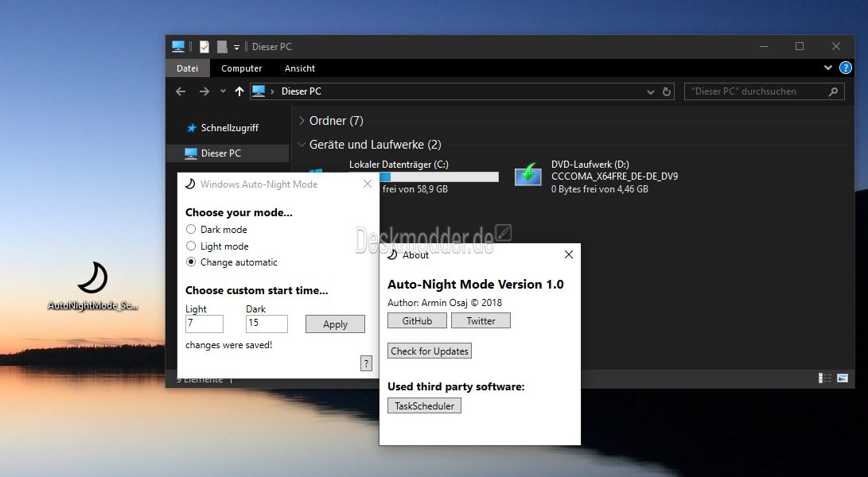This screenshot has height=477, width=868.
Task: Switch to large icons view in the status bar
Action: coord(843,378)
